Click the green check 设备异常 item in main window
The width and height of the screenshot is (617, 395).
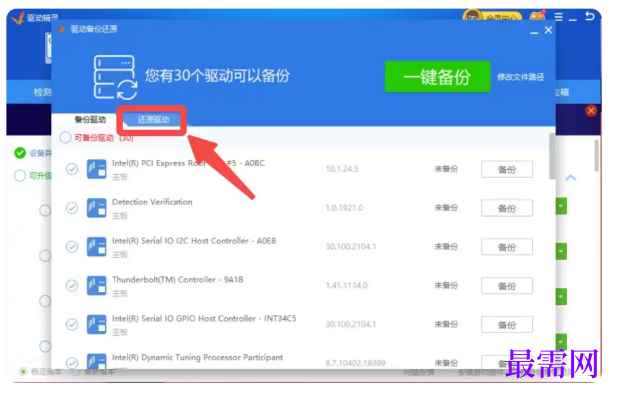(20, 153)
